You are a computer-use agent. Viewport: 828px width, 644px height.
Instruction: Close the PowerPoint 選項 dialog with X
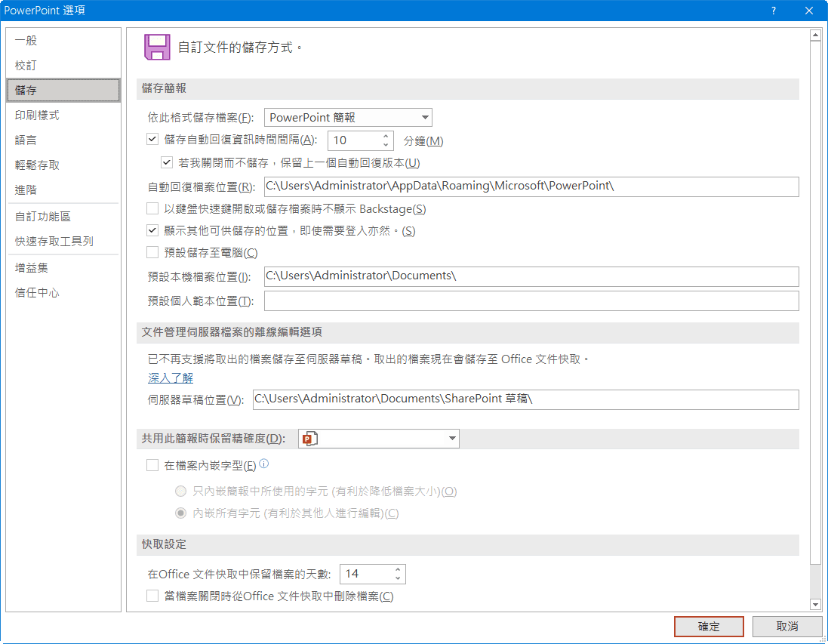[809, 11]
